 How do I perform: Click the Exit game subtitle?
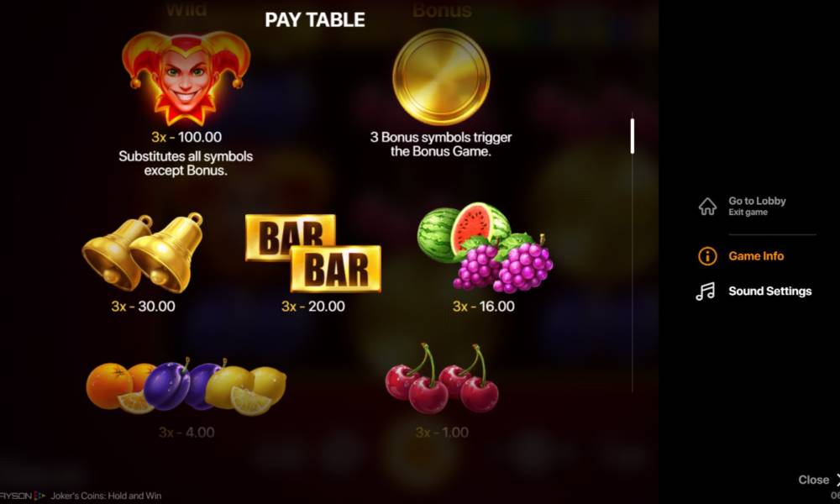(x=748, y=212)
